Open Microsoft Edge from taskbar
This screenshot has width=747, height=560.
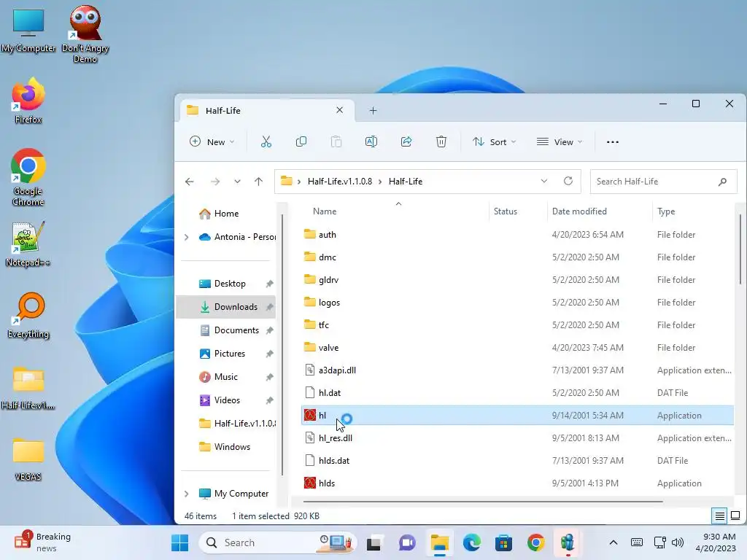pos(472,542)
